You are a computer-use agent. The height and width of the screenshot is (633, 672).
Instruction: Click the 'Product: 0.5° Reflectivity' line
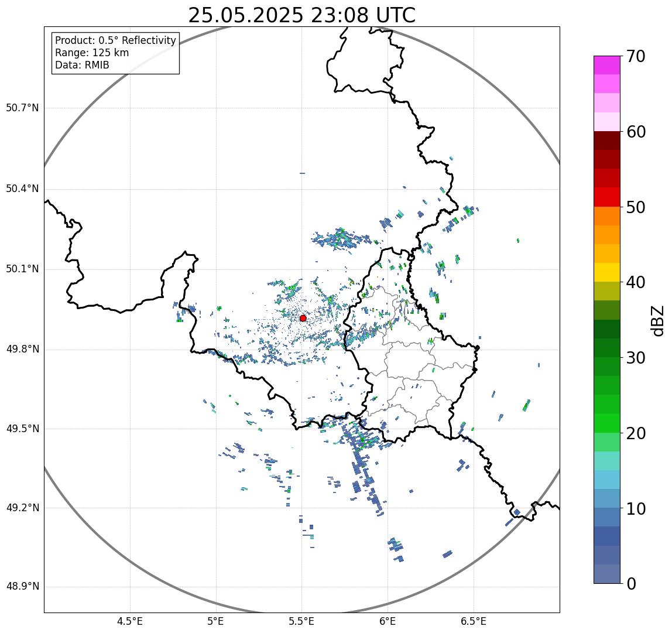pos(116,40)
